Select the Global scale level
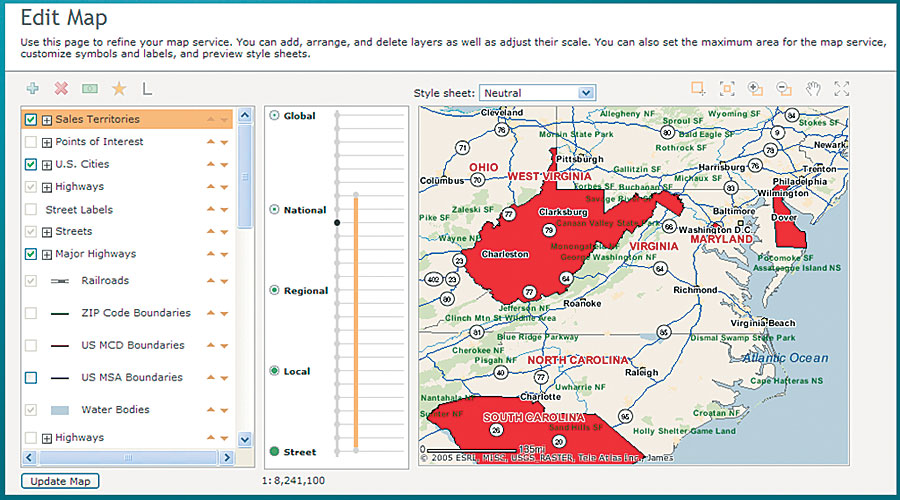Image resolution: width=900 pixels, height=500 pixels. [x=274, y=115]
